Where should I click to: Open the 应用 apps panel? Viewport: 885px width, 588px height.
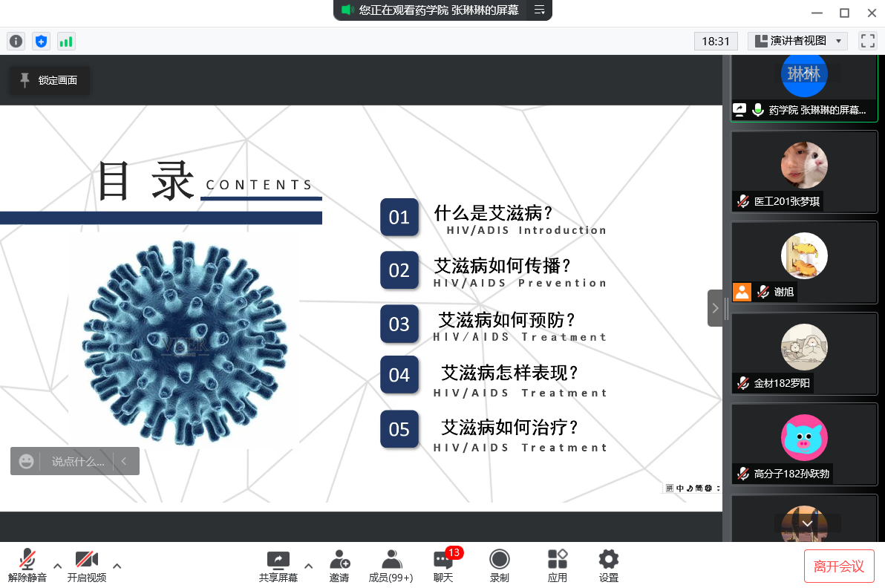click(x=557, y=566)
